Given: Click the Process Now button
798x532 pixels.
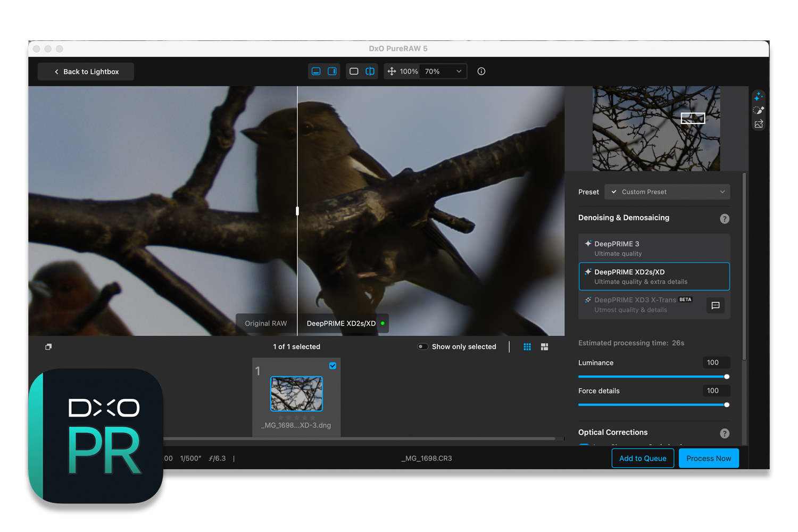Looking at the screenshot, I should (x=709, y=459).
